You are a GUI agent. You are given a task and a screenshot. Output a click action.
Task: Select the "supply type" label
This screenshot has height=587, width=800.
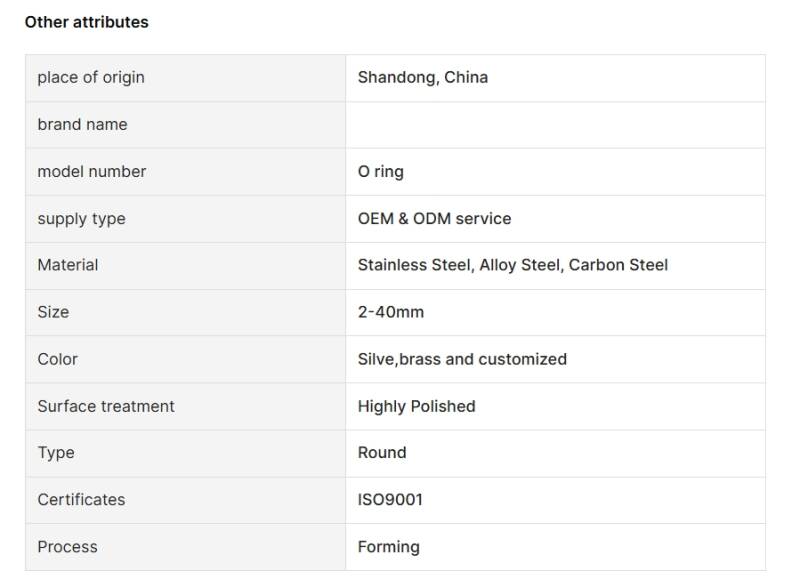tap(81, 219)
